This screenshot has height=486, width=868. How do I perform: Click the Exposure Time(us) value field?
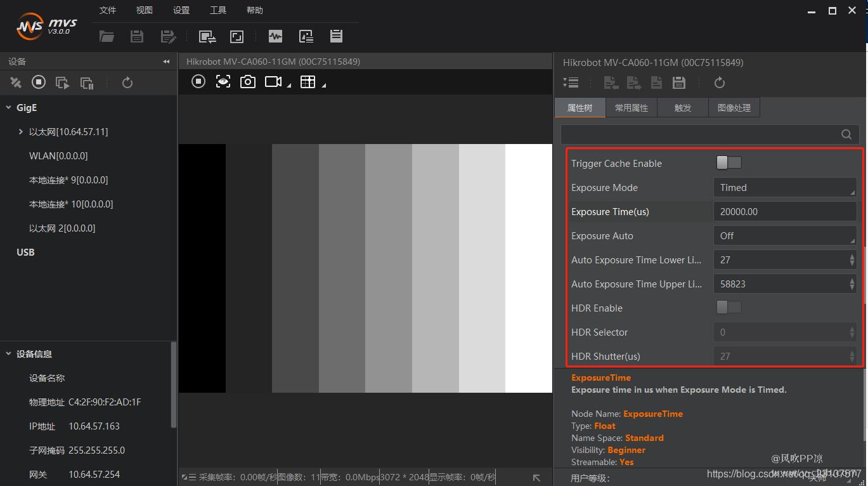pyautogui.click(x=785, y=211)
